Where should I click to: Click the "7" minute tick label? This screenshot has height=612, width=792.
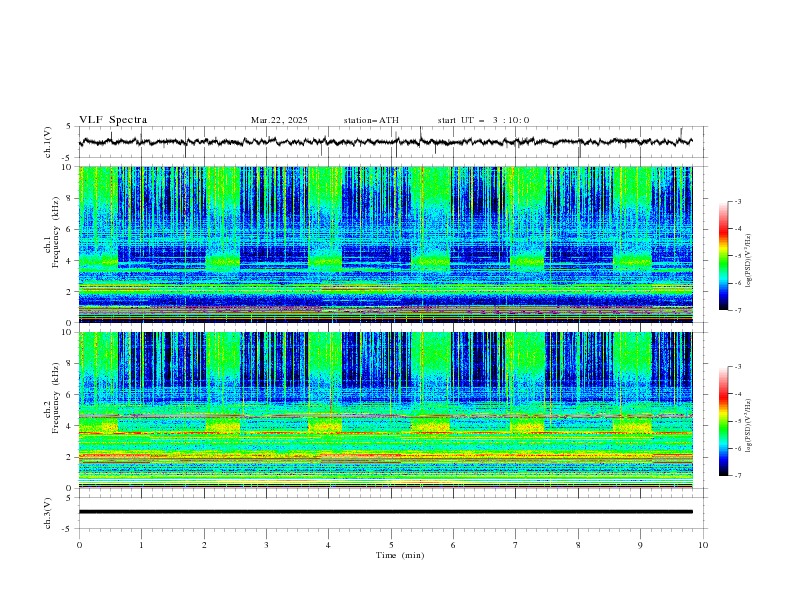515,545
